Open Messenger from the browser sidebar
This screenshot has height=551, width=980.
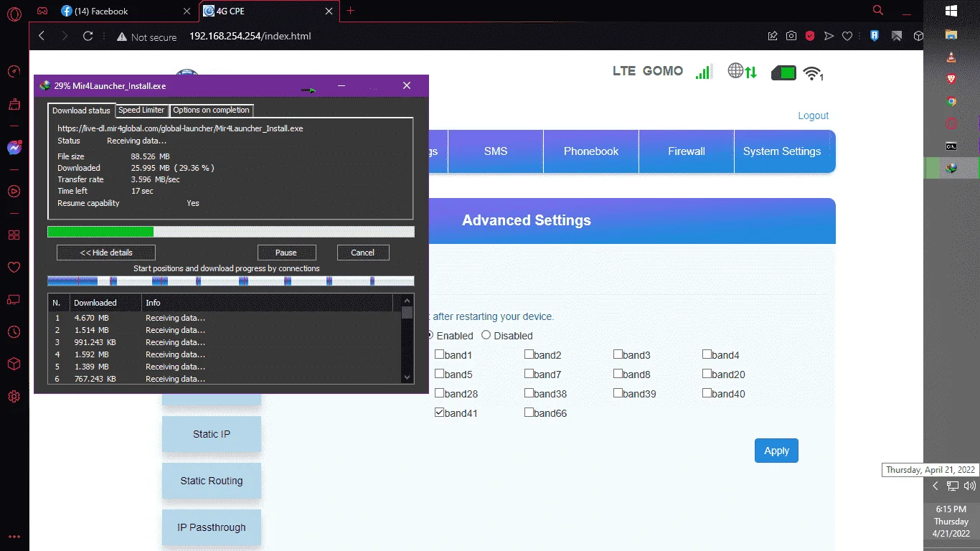click(14, 148)
